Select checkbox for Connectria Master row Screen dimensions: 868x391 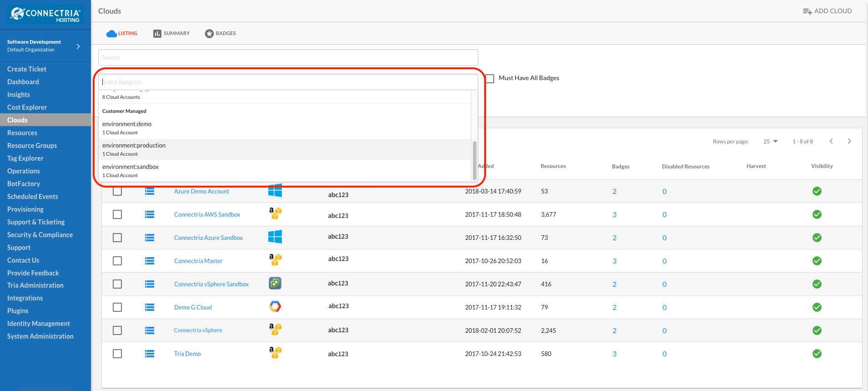117,261
